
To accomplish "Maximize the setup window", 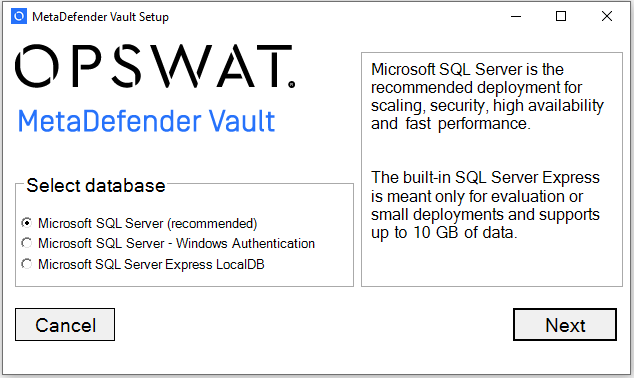I will click(561, 17).
